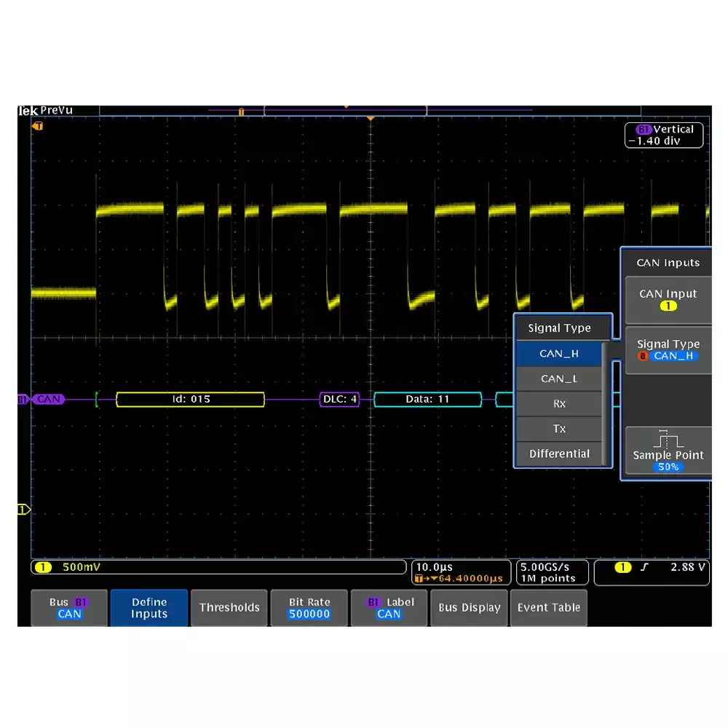Click the multipurpose 'a' knob indicator icon
The width and height of the screenshot is (728, 728).
click(x=643, y=356)
